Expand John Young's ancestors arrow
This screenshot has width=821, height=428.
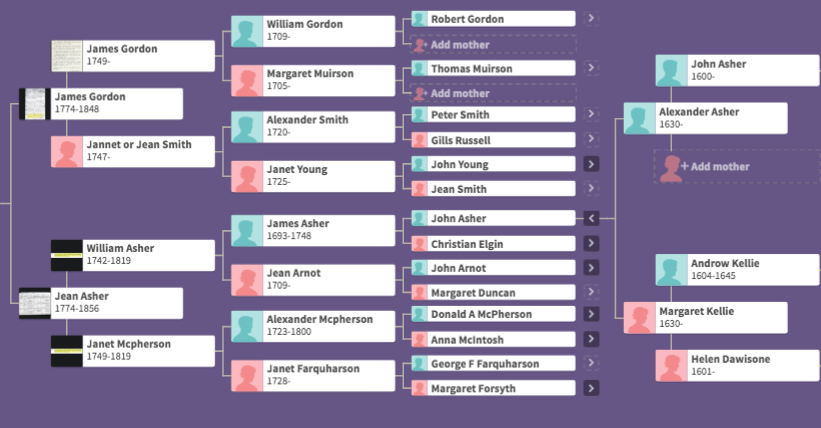pyautogui.click(x=591, y=164)
